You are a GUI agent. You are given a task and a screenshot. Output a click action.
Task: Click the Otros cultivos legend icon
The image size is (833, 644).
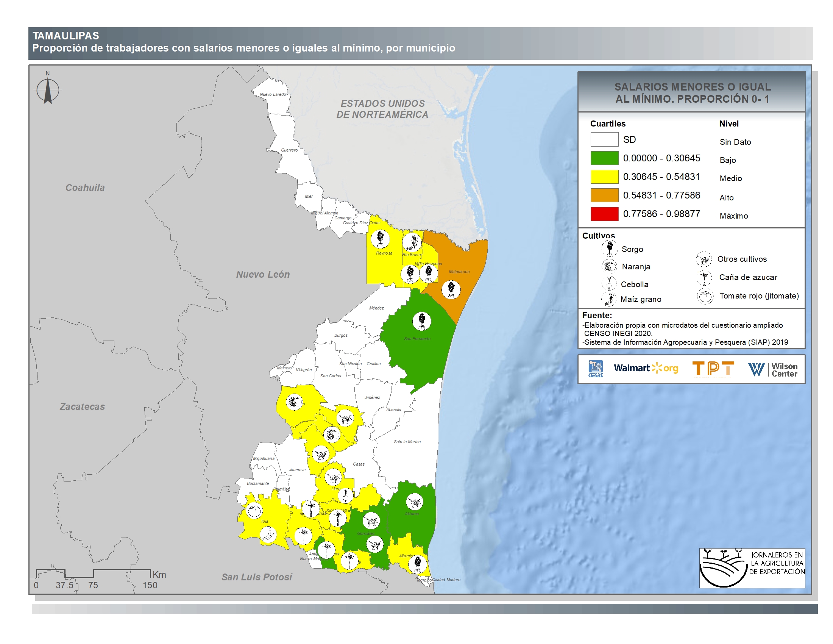(704, 259)
